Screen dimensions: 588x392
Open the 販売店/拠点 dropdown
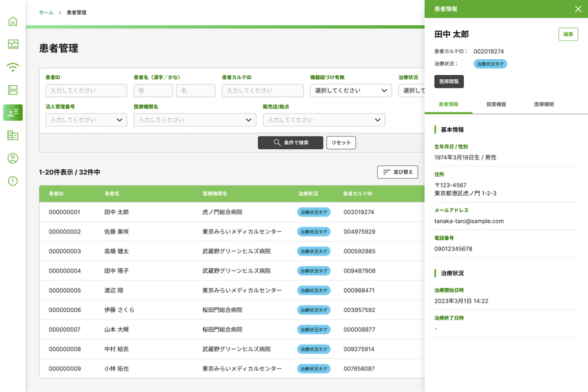click(323, 120)
